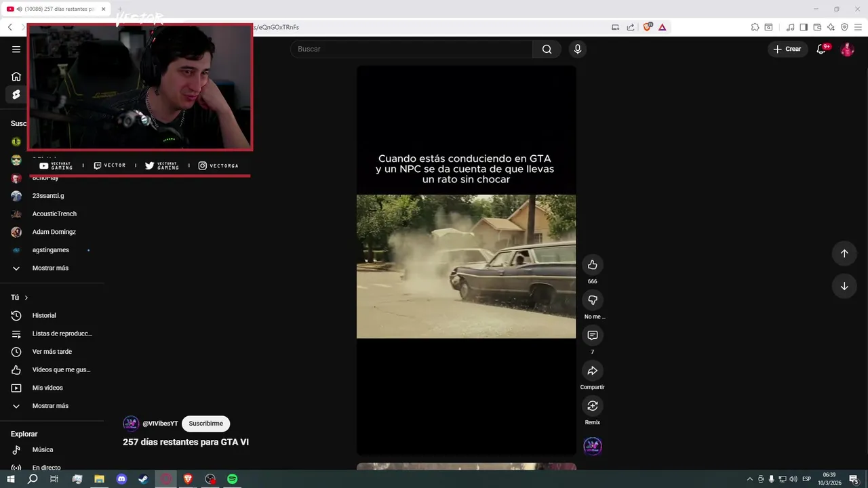The width and height of the screenshot is (868, 488).
Task: Toggle the browser sidebar panel
Action: [804, 27]
